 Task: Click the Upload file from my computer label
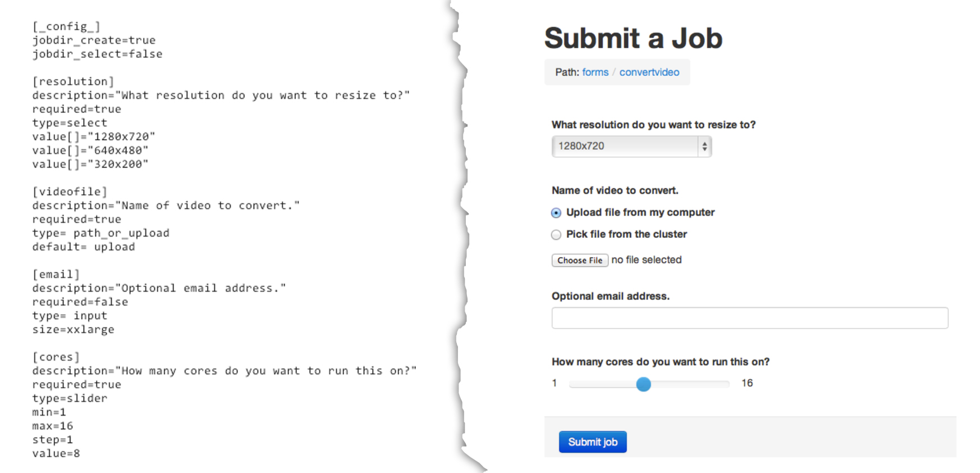(x=640, y=212)
